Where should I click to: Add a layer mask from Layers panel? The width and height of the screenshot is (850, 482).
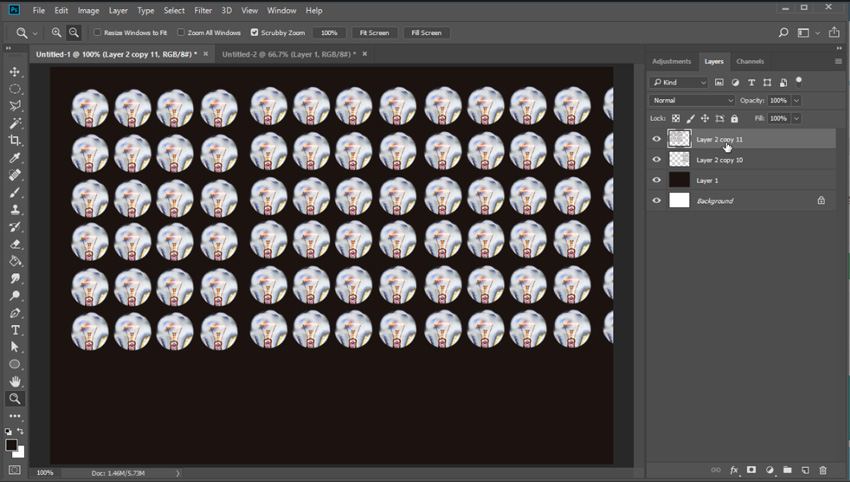coord(751,470)
